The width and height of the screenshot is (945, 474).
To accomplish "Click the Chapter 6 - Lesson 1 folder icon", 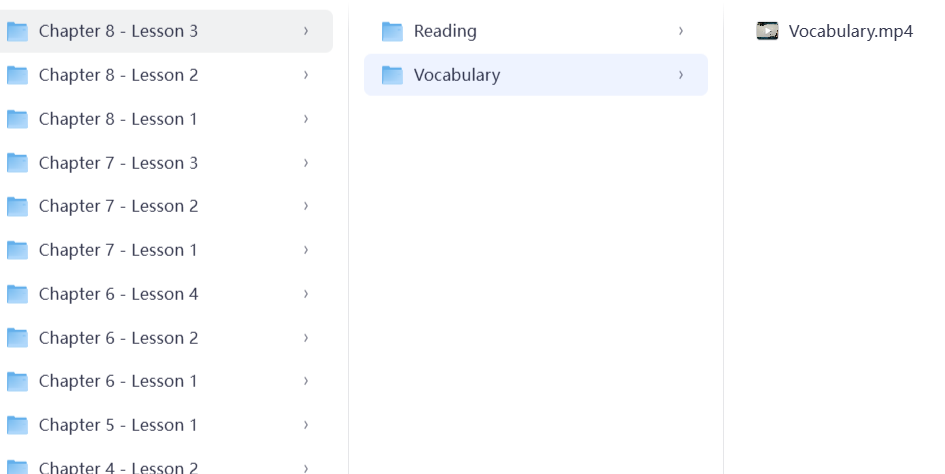I will coord(17,381).
